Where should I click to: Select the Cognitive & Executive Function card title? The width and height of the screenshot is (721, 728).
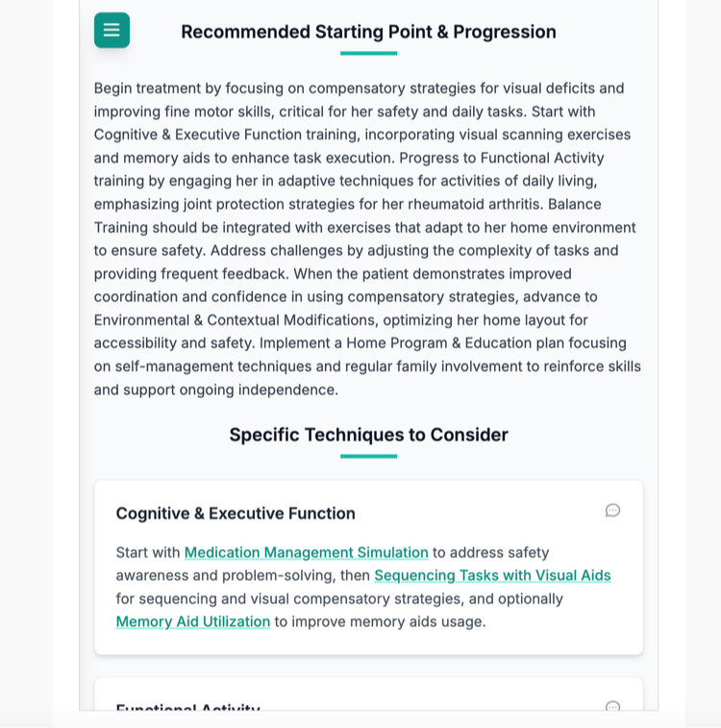tap(236, 514)
